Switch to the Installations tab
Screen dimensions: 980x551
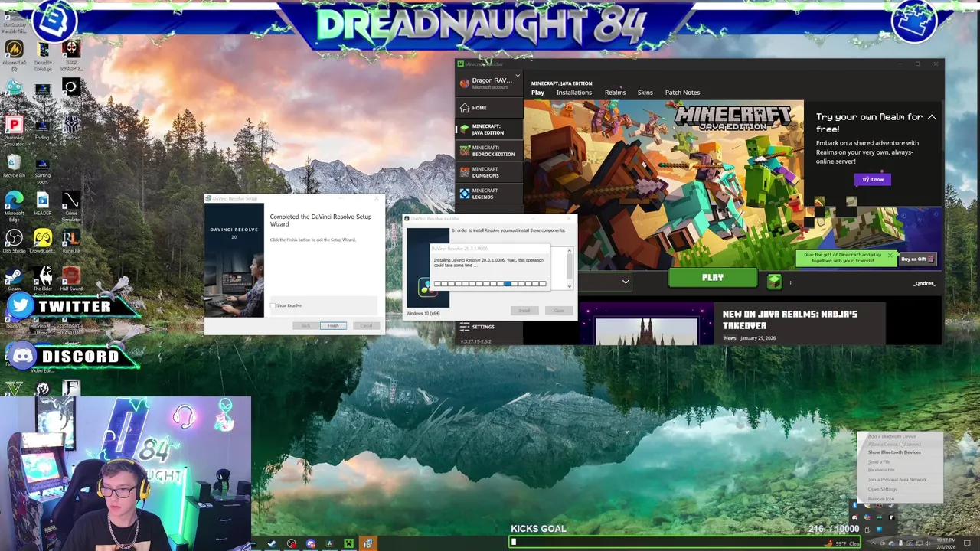pyautogui.click(x=574, y=93)
